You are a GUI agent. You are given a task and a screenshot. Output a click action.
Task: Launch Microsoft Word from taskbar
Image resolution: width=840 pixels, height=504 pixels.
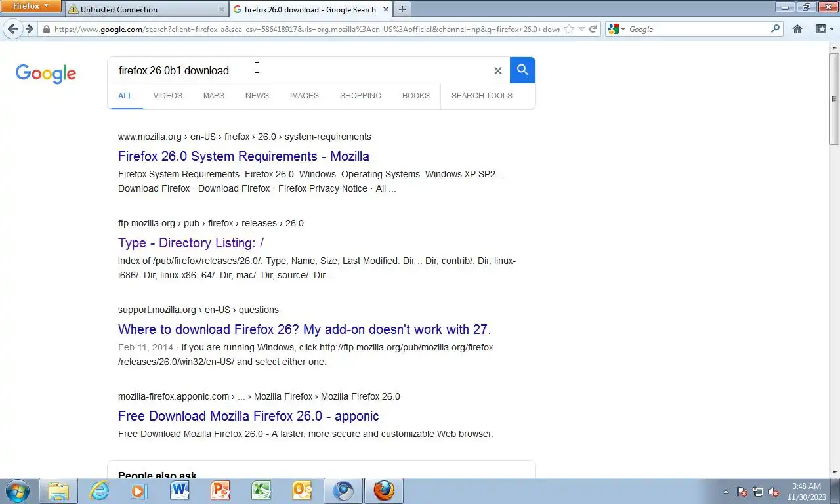[x=180, y=491]
